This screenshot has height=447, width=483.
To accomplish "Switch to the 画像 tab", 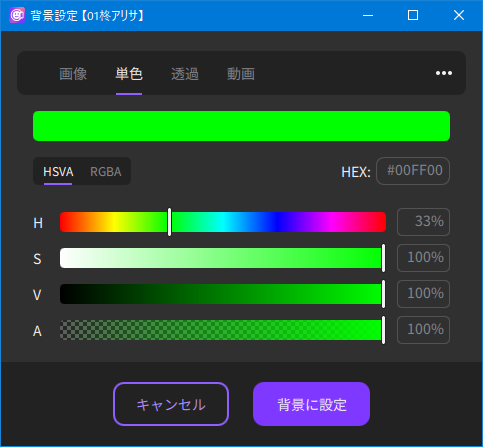I will [x=73, y=74].
